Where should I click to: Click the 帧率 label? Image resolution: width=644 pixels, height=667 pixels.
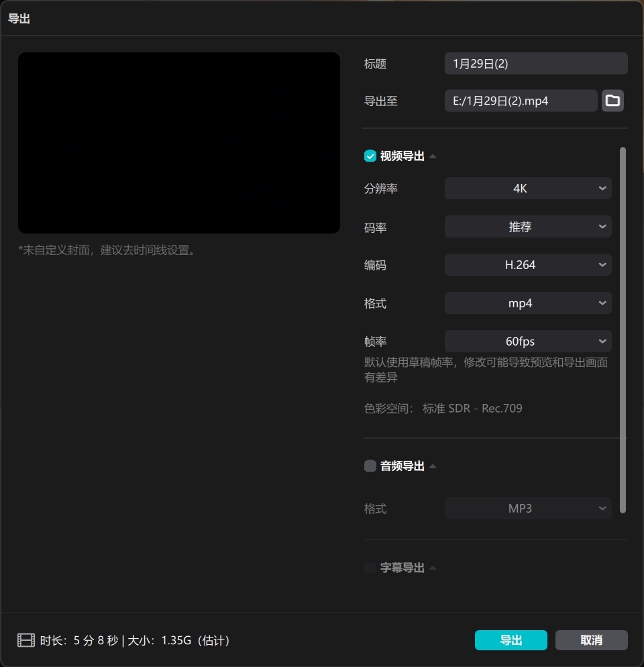pos(375,342)
